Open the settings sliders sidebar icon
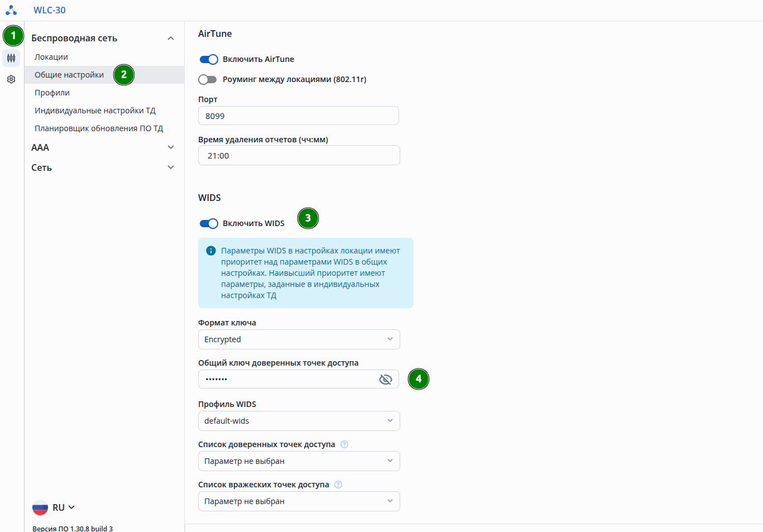The width and height of the screenshot is (763, 532). (x=11, y=58)
